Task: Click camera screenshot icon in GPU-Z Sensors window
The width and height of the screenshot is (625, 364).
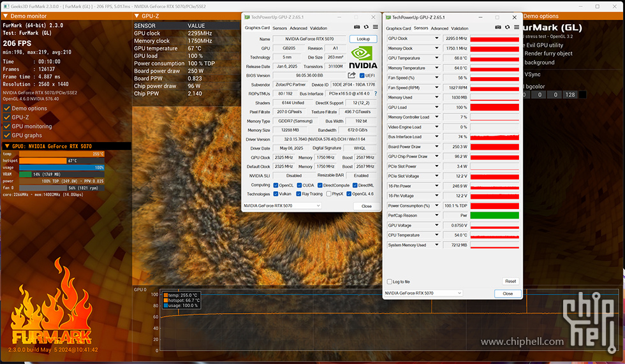Action: point(498,27)
